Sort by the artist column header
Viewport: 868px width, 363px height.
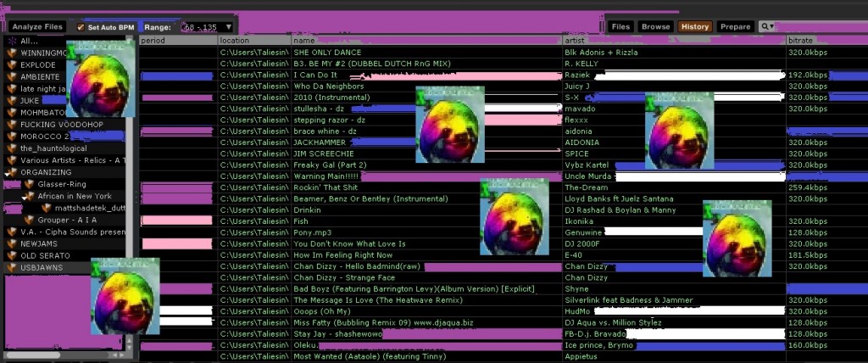point(674,41)
